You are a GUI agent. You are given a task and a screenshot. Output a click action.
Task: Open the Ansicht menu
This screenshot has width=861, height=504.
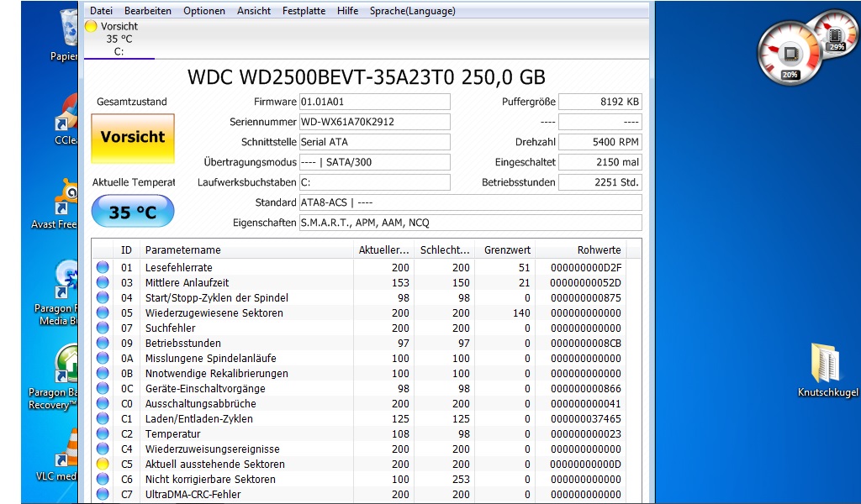point(254,10)
